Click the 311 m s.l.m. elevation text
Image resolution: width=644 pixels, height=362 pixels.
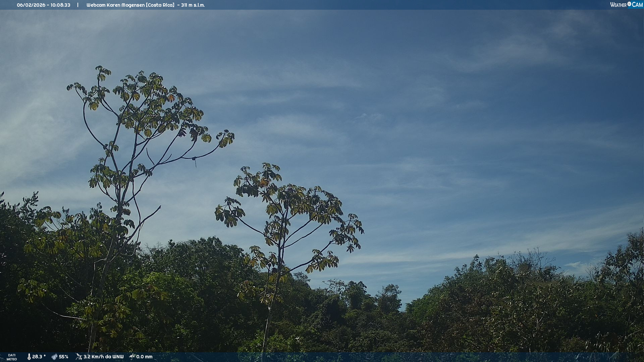(x=193, y=5)
